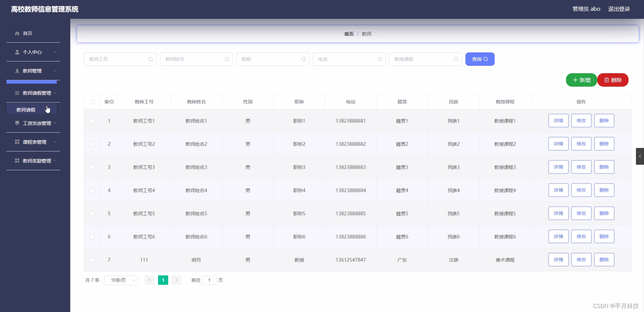644x312 pixels.
Task: Open the 10条/页 page-size dropdown
Action: click(x=121, y=280)
